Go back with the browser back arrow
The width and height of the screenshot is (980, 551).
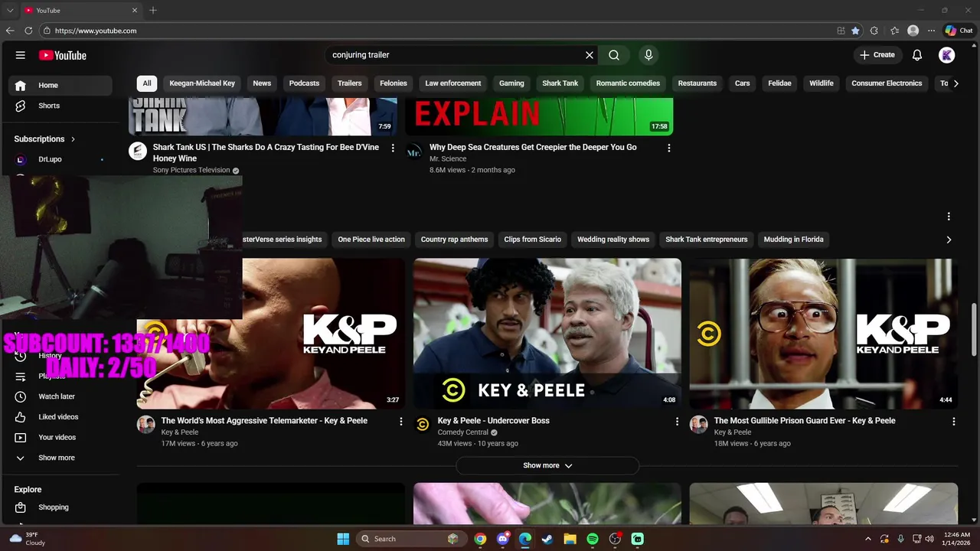pos(10,31)
